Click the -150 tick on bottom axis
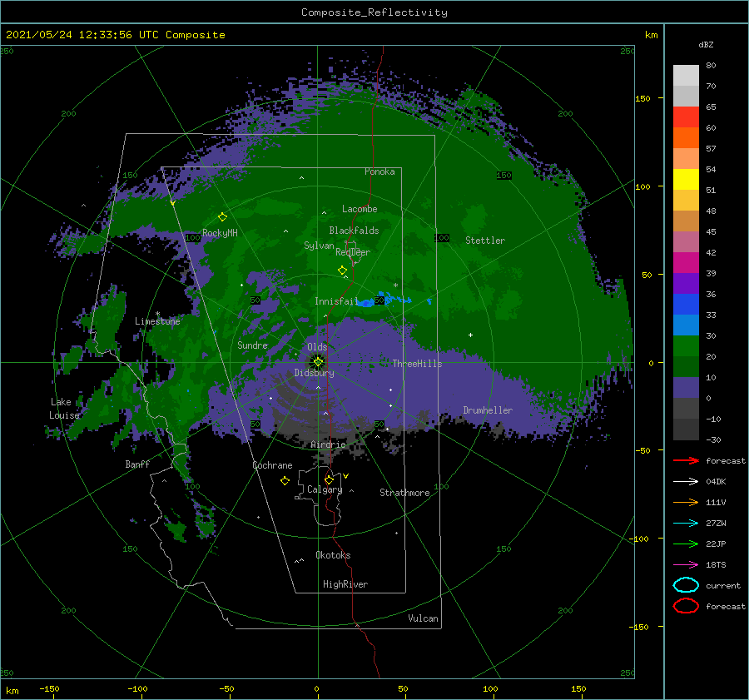 [49, 688]
